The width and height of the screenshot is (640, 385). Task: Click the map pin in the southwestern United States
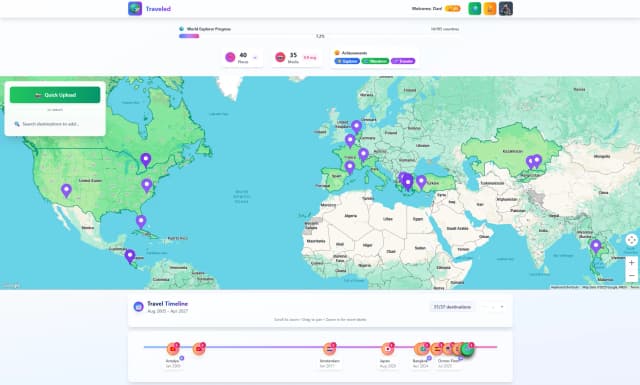tap(66, 191)
